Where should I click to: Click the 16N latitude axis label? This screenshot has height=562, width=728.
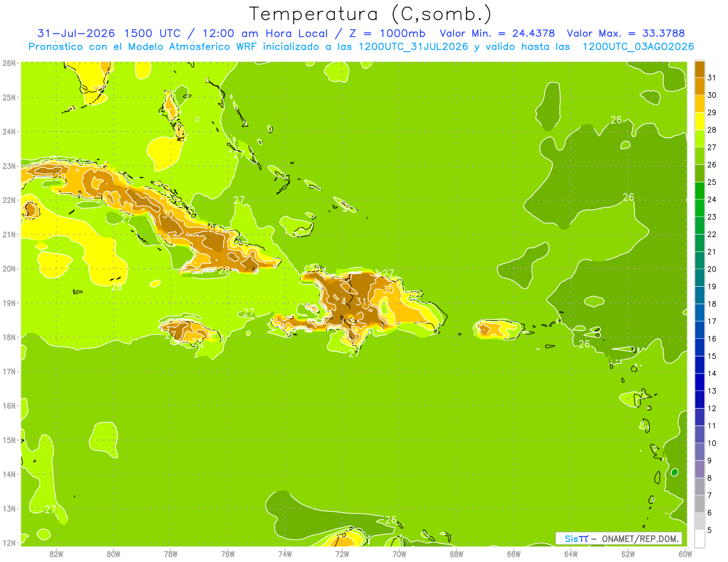click(x=9, y=406)
